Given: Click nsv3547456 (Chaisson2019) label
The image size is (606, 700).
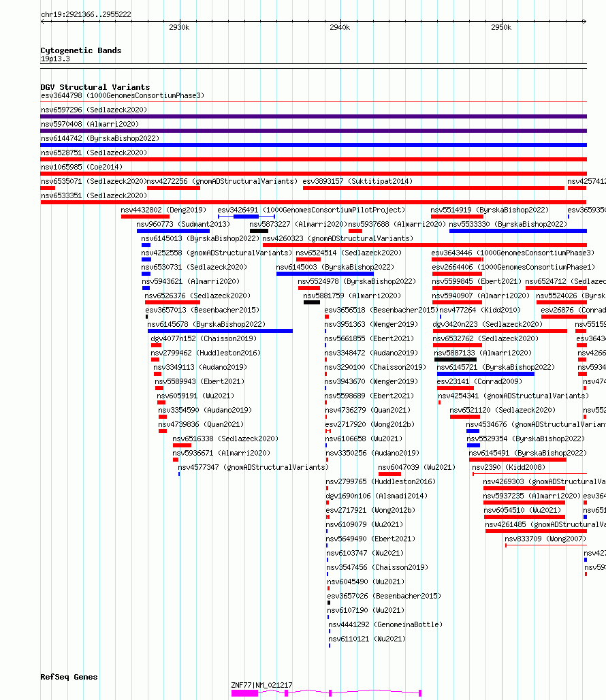Looking at the screenshot, I should pyautogui.click(x=377, y=567).
